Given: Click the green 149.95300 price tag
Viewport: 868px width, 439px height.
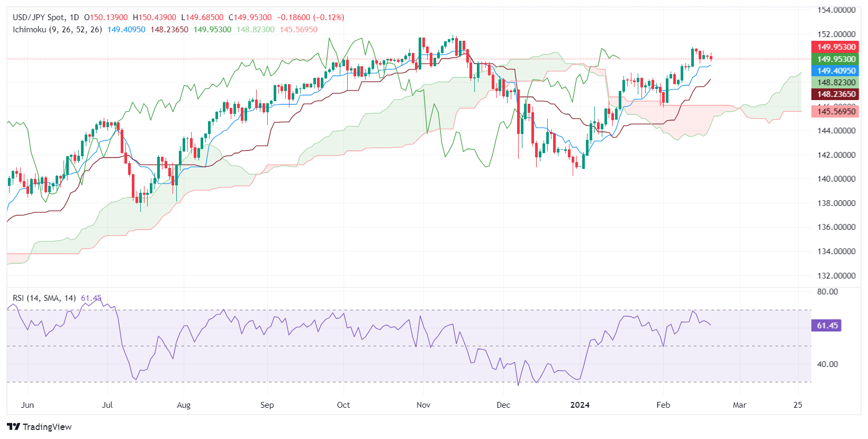Looking at the screenshot, I should [835, 59].
